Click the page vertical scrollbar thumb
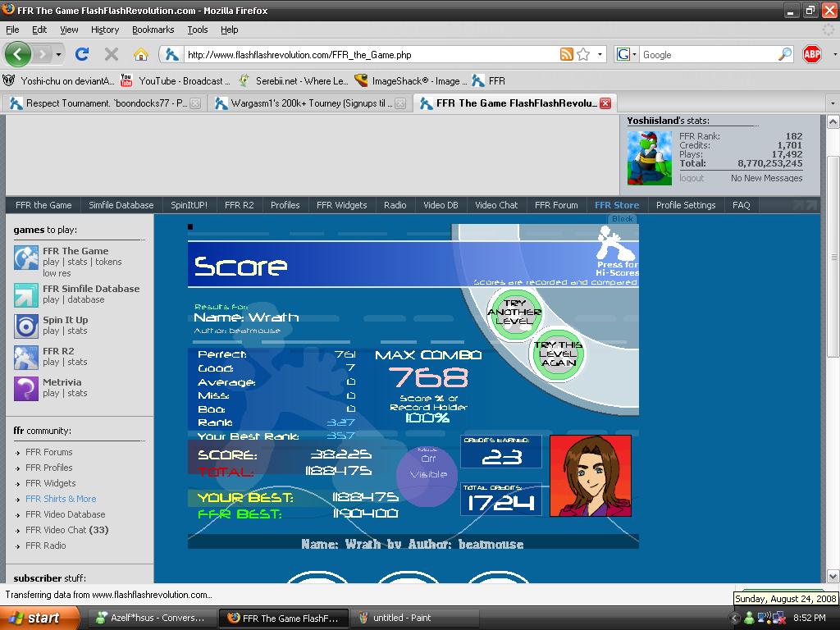 click(833, 256)
